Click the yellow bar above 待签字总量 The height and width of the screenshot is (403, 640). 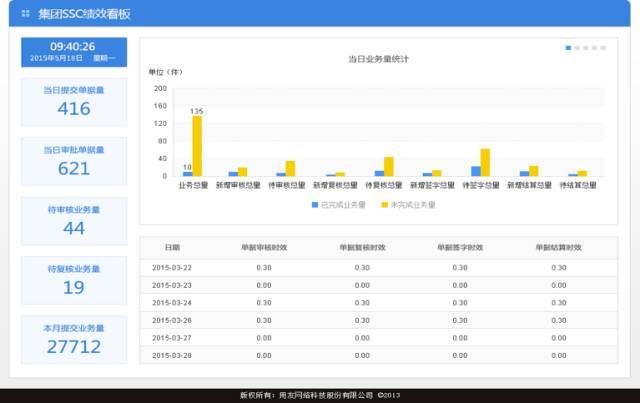(485, 163)
